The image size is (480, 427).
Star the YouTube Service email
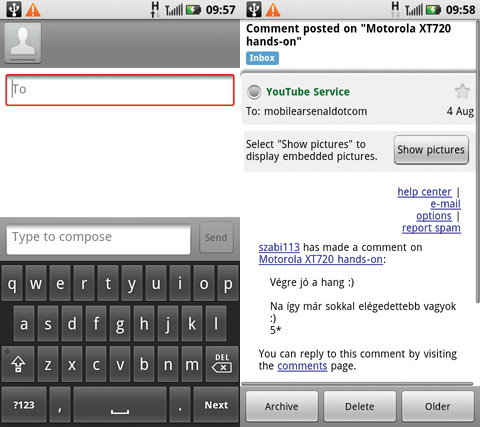pos(462,91)
